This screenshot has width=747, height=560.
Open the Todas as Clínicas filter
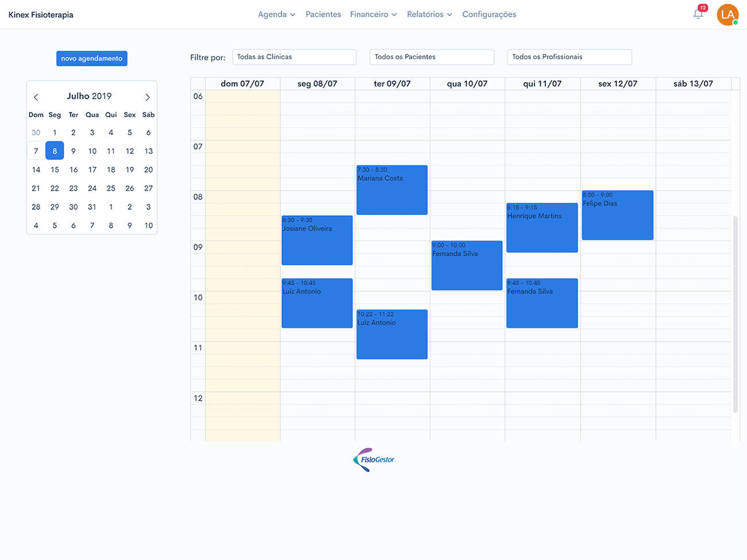294,57
